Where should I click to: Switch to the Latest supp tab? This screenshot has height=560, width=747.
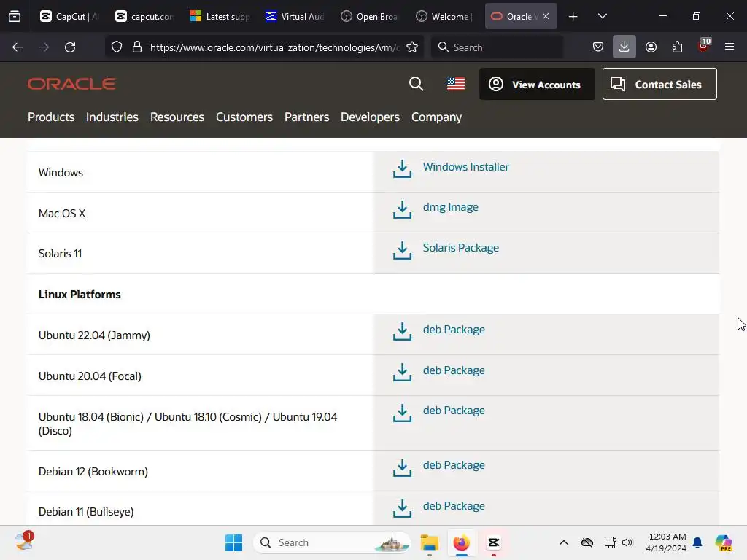tap(220, 16)
